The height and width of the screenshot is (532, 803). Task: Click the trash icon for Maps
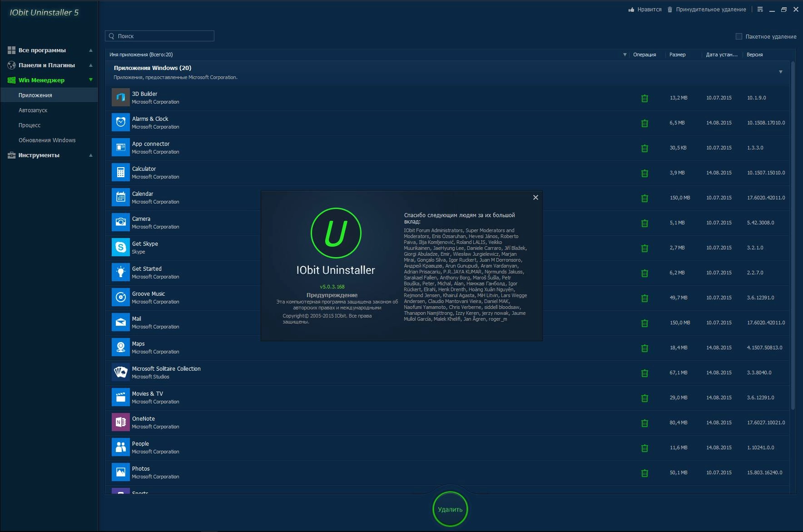[644, 348]
